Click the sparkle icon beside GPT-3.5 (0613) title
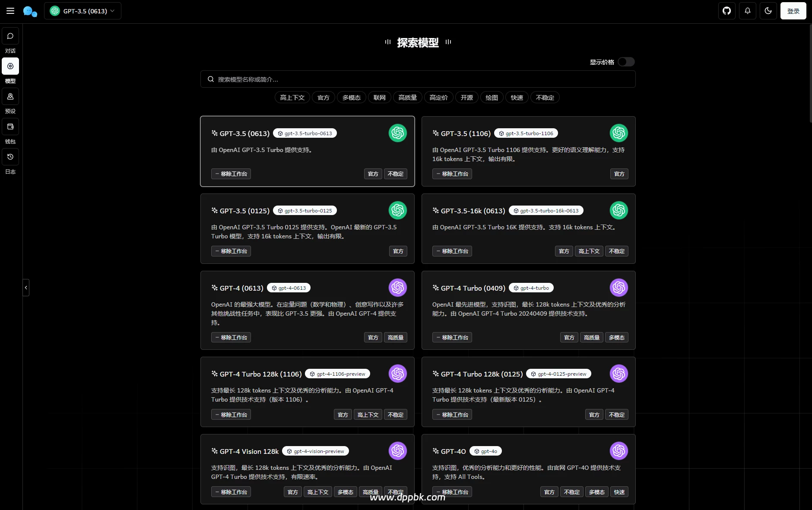This screenshot has width=812, height=510. 215,133
